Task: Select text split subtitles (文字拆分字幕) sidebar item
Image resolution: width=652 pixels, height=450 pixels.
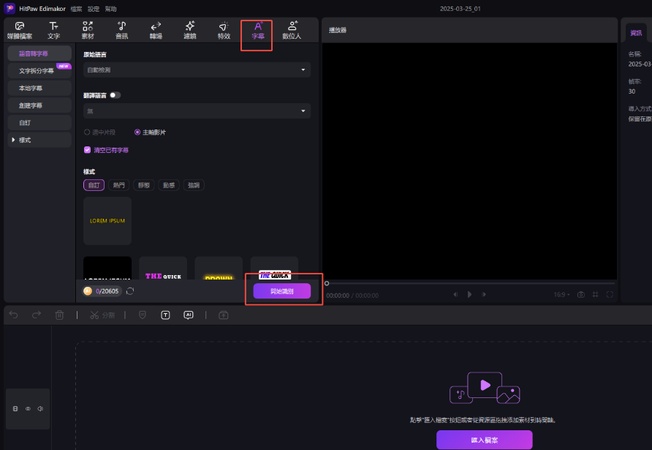Action: point(40,71)
